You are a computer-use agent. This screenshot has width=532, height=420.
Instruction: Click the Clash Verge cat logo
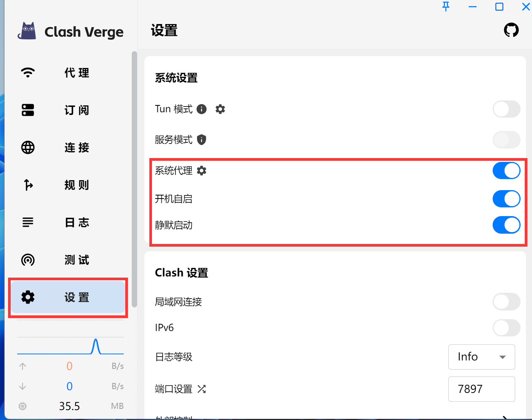pyautogui.click(x=27, y=31)
